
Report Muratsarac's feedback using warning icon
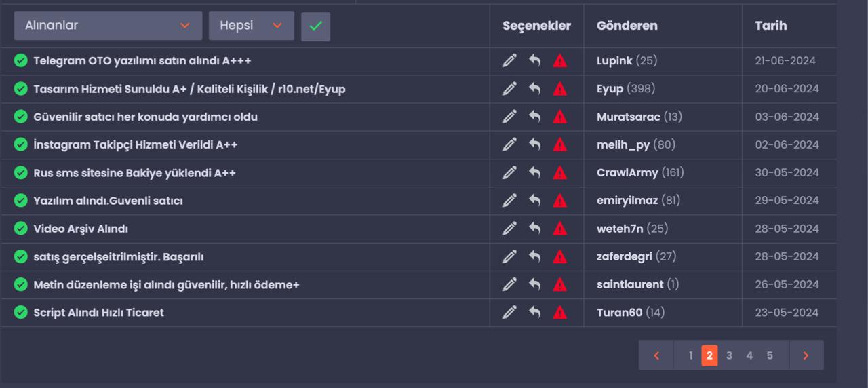(x=559, y=117)
